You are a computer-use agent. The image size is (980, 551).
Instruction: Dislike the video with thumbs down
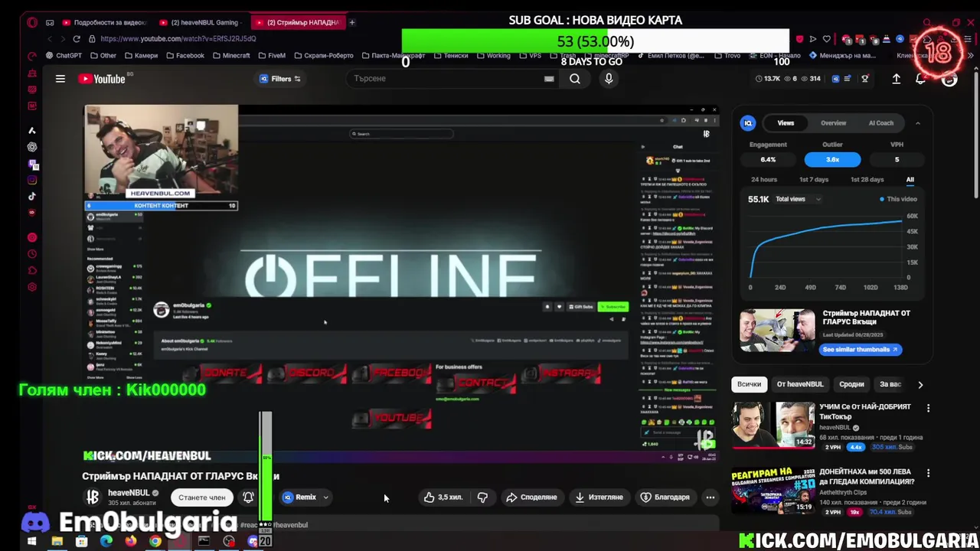(x=482, y=497)
